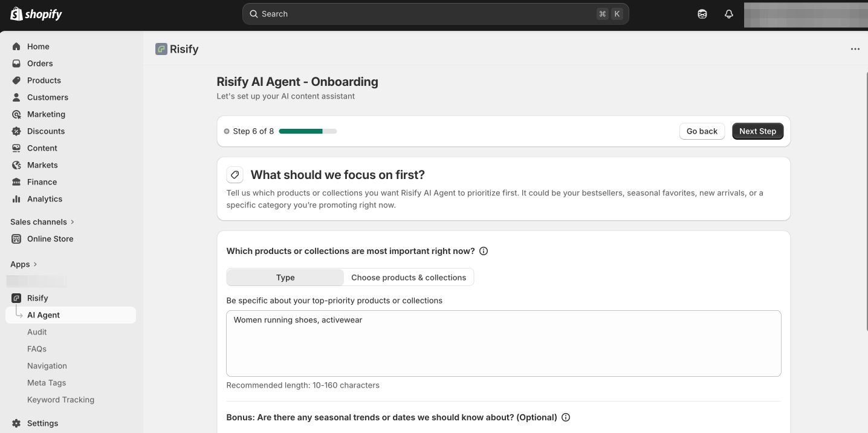Click the Go back button
Viewport: 868px width, 433px height.
coord(702,131)
